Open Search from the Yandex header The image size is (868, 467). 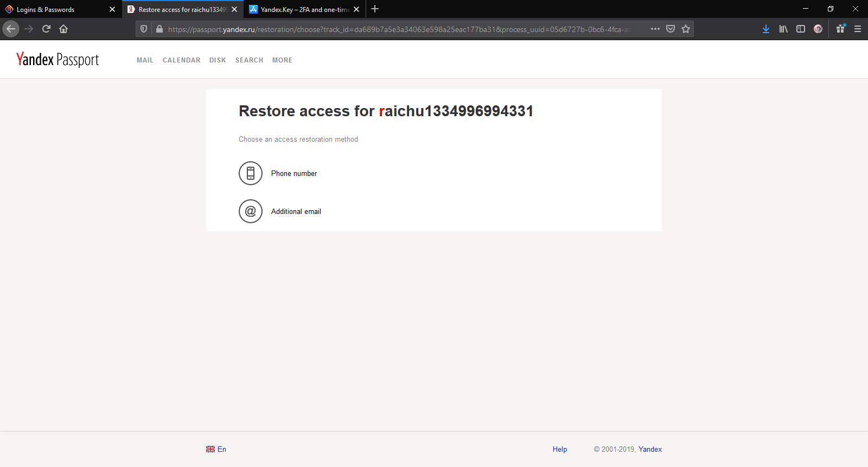tap(249, 60)
